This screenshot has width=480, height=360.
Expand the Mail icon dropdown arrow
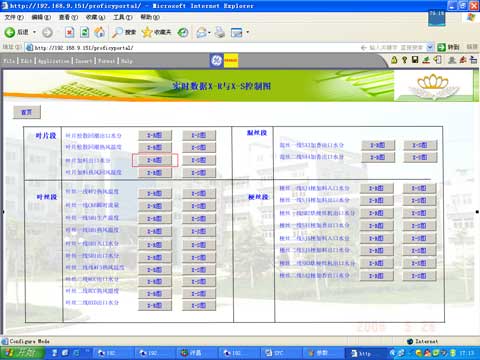point(209,33)
